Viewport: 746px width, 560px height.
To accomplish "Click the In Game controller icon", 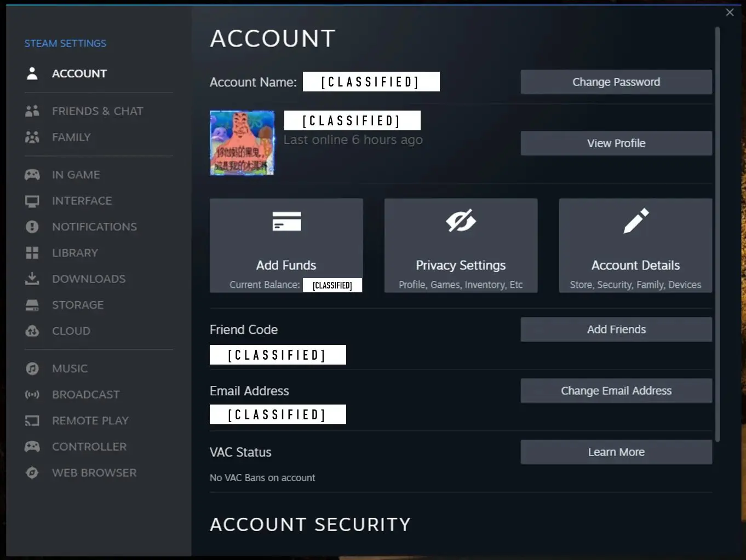I will pos(32,175).
